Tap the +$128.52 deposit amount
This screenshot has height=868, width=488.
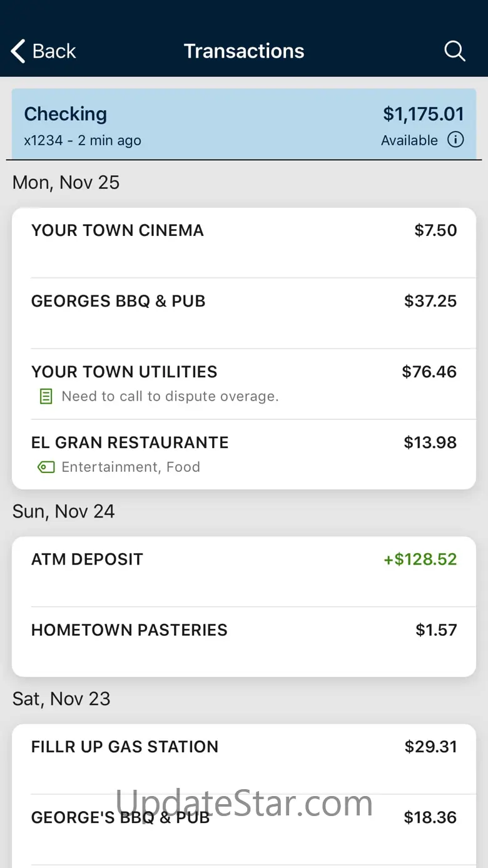420,559
